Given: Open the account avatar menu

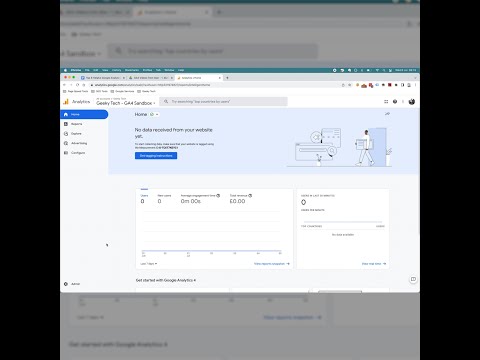Looking at the screenshot, I should (412, 102).
